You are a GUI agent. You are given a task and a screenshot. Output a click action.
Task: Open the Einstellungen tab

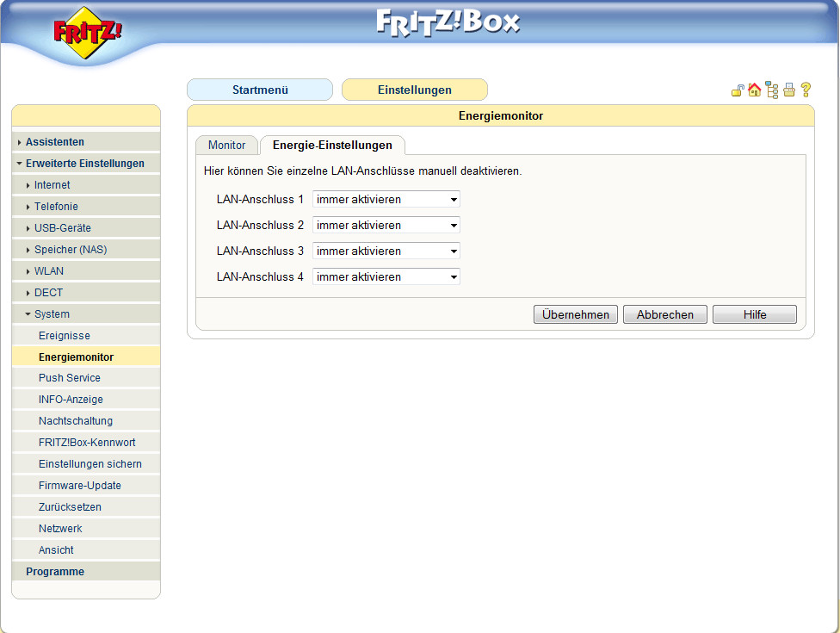415,90
